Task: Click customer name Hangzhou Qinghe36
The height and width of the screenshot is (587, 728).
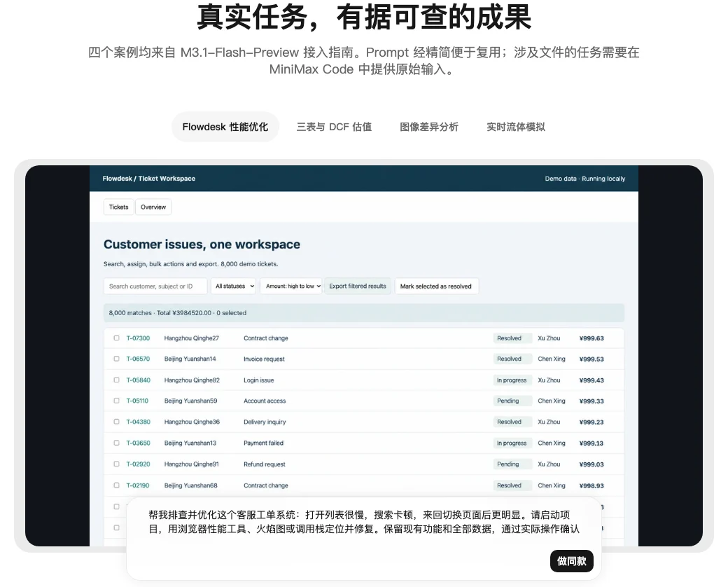Action: [192, 422]
